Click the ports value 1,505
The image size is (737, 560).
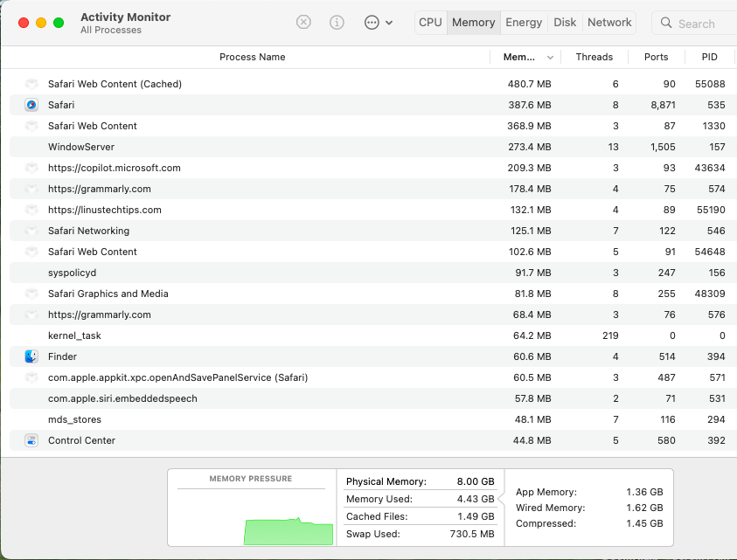tap(664, 147)
